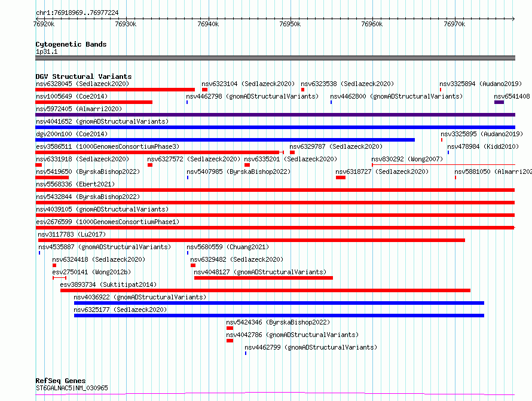Click the esv2750141 (Wong2012b) label
Image resolution: width=532 pixels, height=401 pixels.
[91, 272]
